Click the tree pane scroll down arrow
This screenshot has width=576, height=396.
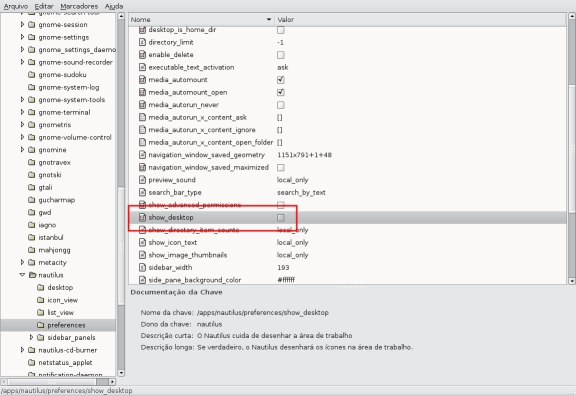point(121,373)
